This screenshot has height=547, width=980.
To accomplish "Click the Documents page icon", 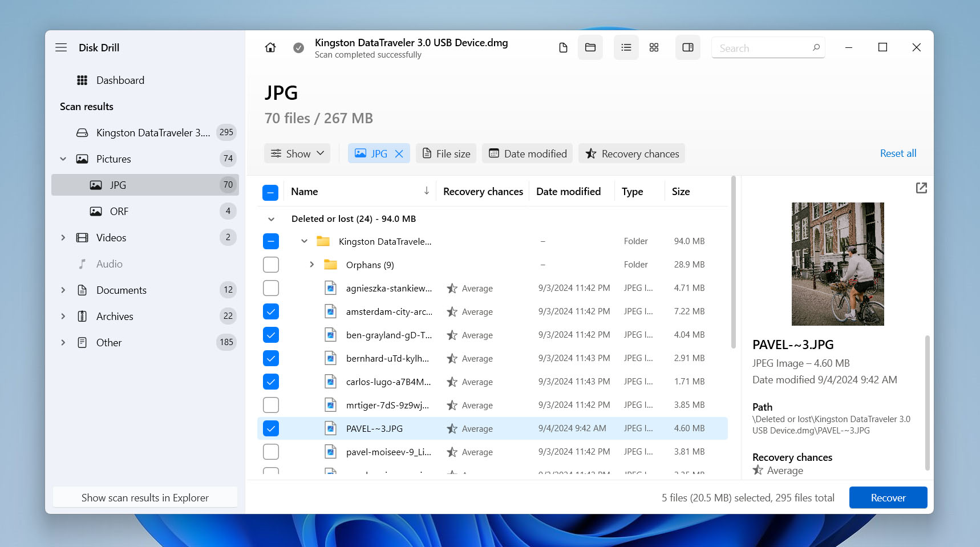I will (82, 290).
